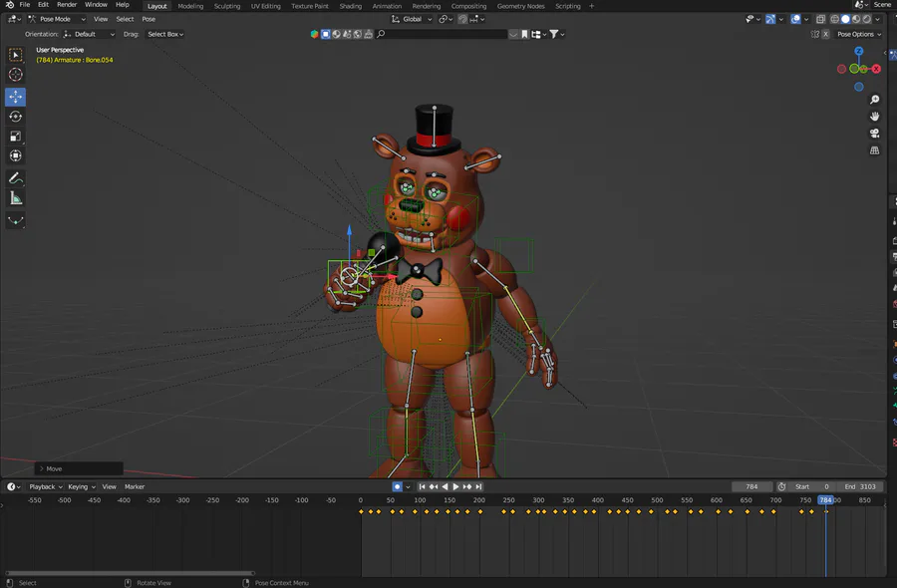Play the animation forward
897x588 pixels.
point(455,486)
